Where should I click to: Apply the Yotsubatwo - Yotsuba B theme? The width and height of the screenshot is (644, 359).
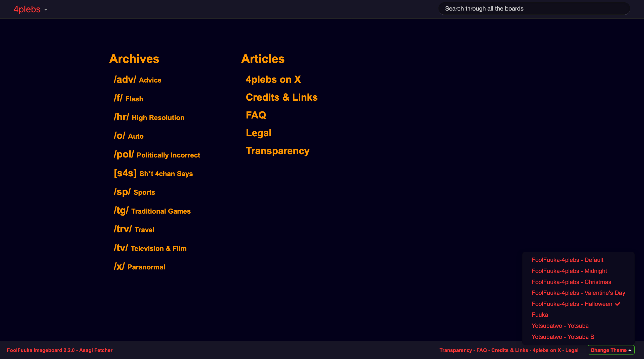(562, 337)
